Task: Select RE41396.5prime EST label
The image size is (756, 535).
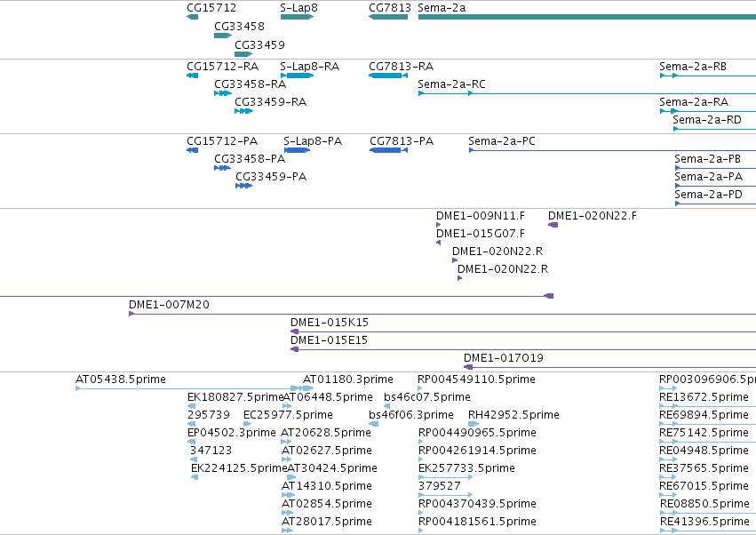Action: (x=704, y=522)
